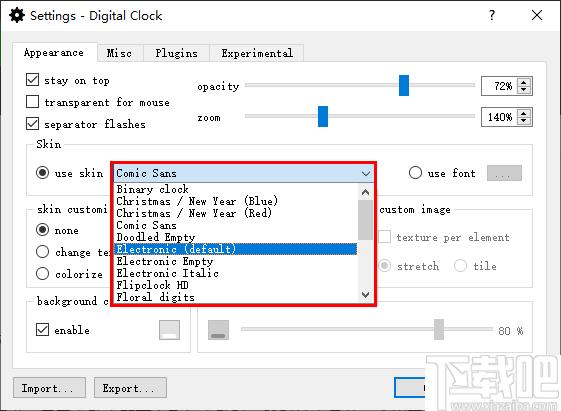Screen dimensions: 561x411
Task: Click the font chooser '...' button
Action: coord(504,173)
